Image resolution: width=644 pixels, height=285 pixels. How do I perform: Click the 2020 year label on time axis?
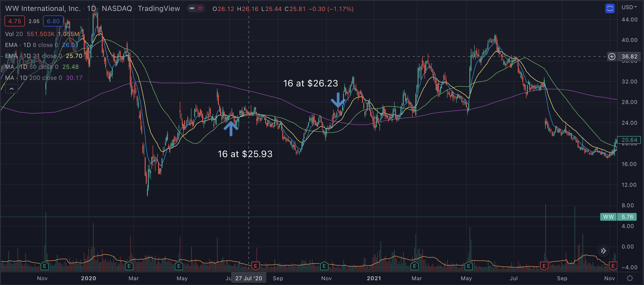coord(89,278)
